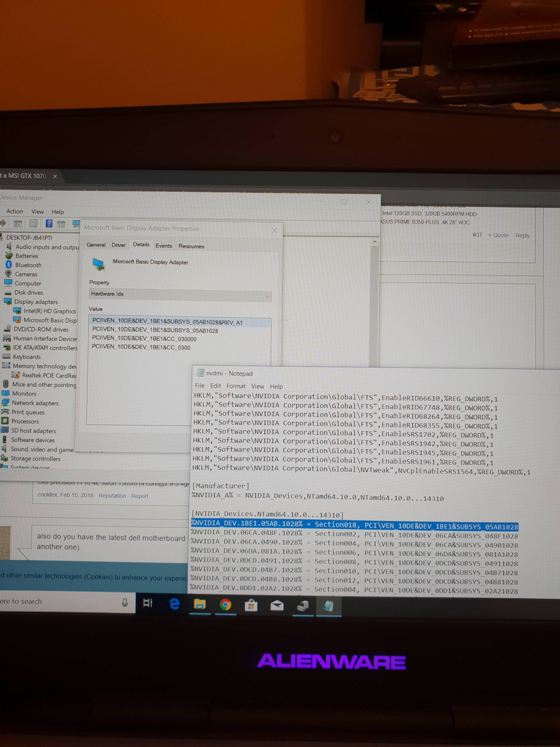Image resolution: width=560 pixels, height=747 pixels.
Task: Select the hardware ID ending CC_030000
Action: [144, 339]
